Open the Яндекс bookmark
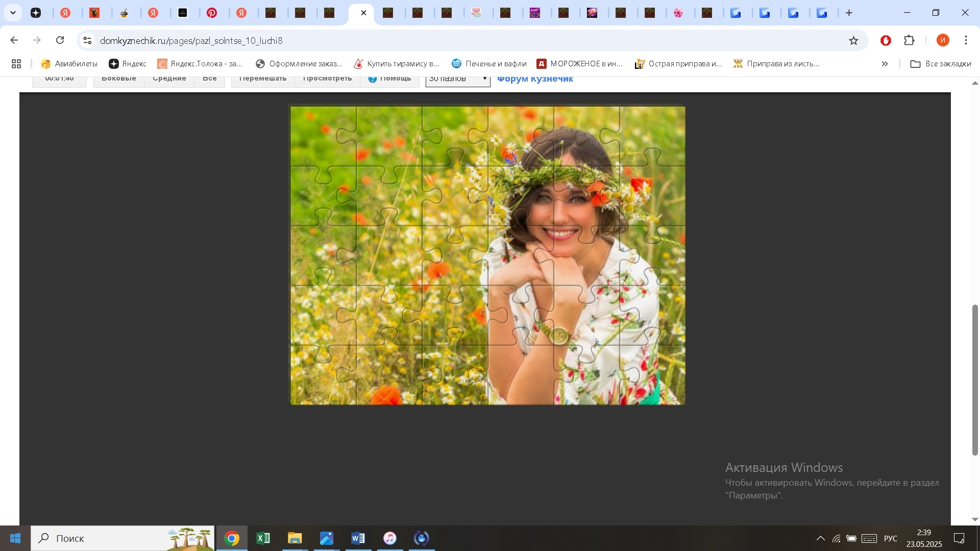 [x=128, y=64]
